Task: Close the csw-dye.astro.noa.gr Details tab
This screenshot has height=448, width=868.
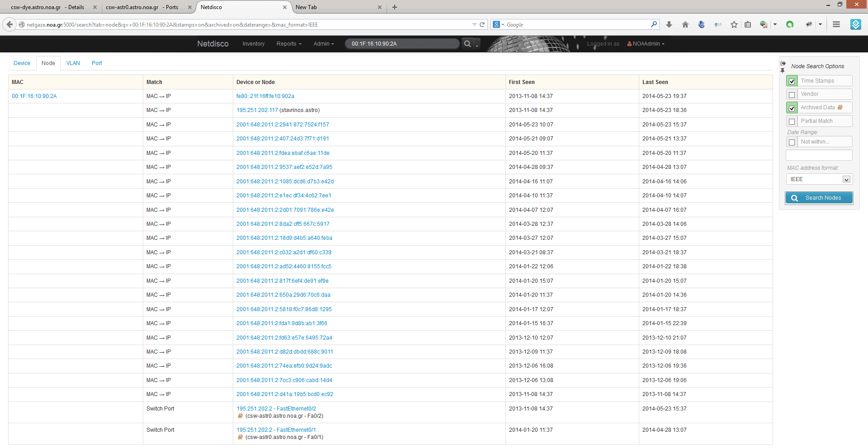Action: [95, 7]
